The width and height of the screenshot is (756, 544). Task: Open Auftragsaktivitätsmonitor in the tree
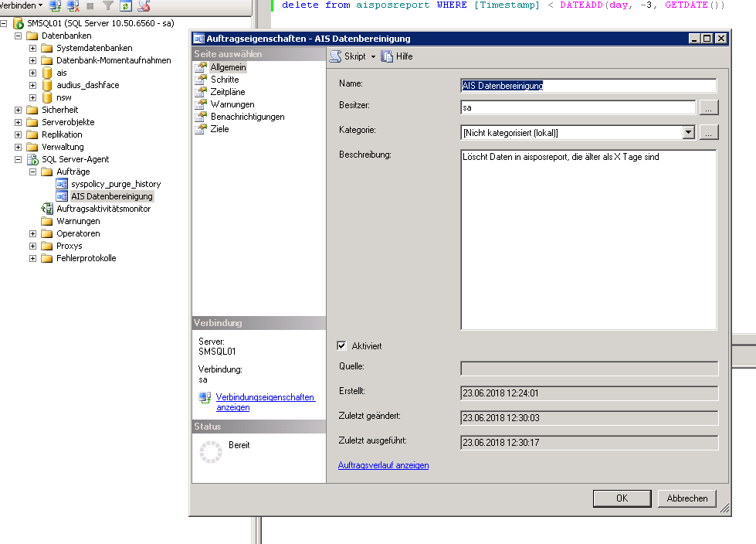pyautogui.click(x=103, y=209)
